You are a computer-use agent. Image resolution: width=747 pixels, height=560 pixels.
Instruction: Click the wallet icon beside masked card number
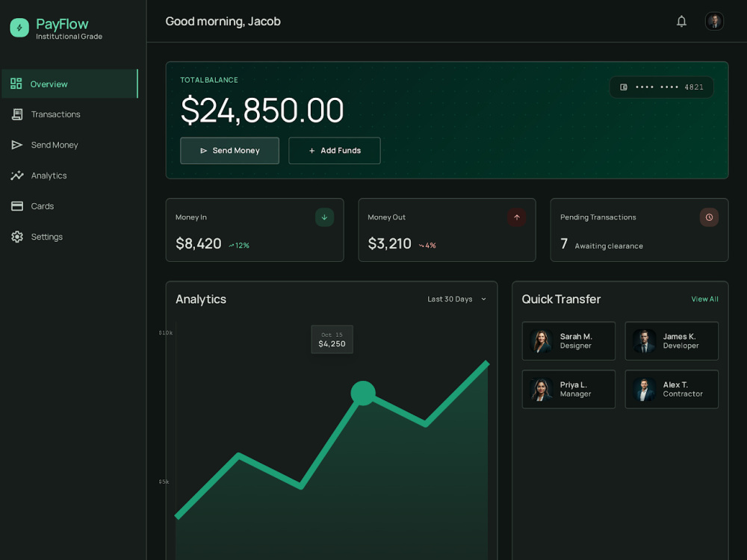coord(624,87)
